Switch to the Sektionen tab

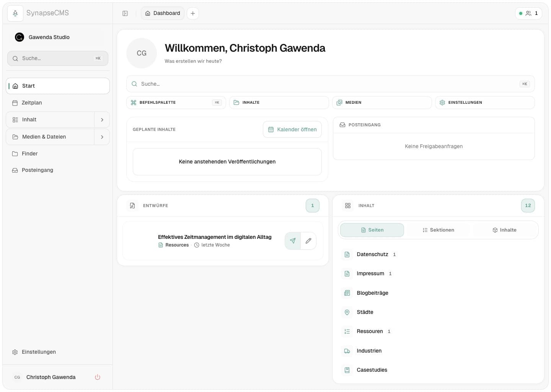pyautogui.click(x=439, y=230)
